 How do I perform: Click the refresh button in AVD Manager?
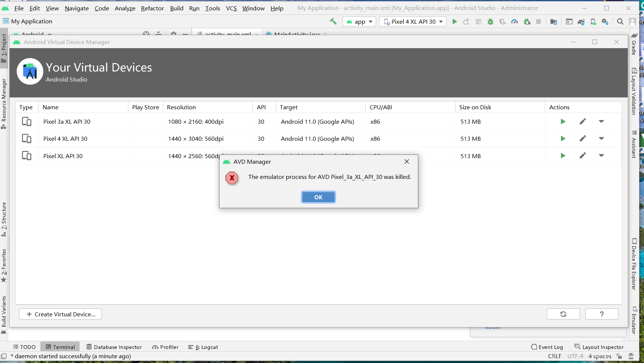[563, 314]
